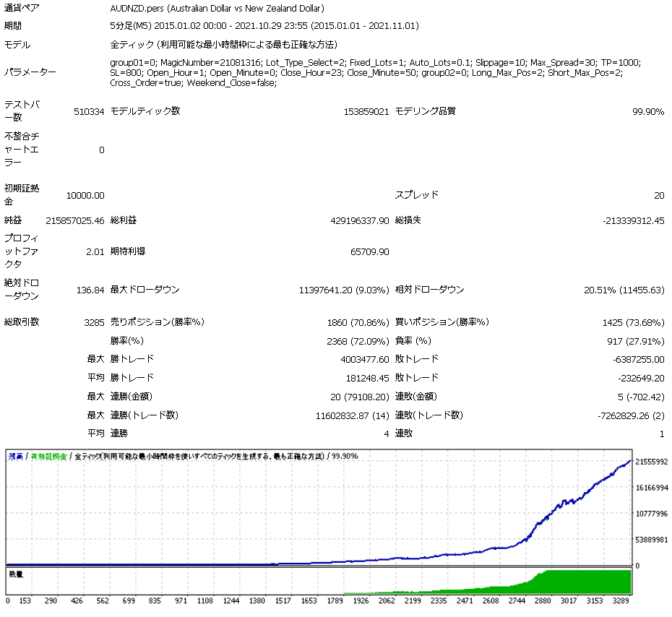The width and height of the screenshot is (672, 617).
Task: Click the net profit value 215857025.46
Action: (x=75, y=220)
